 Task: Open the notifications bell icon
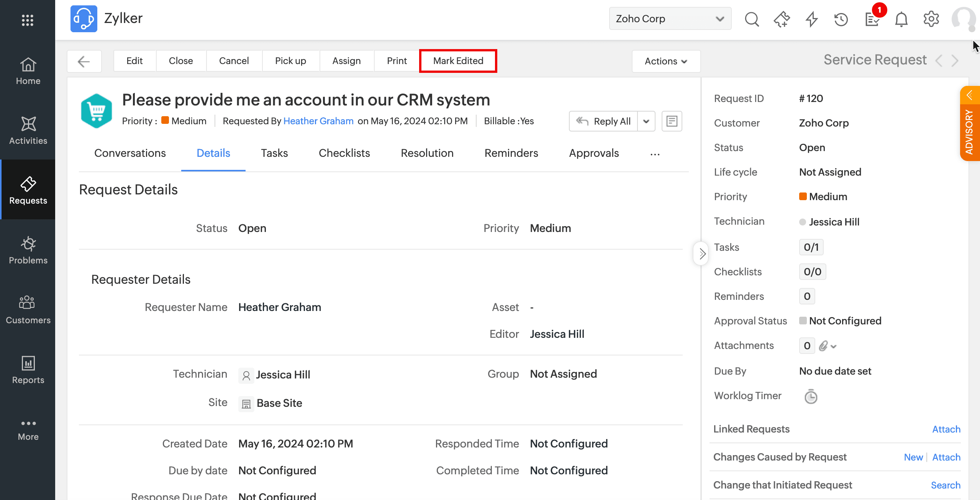click(901, 19)
